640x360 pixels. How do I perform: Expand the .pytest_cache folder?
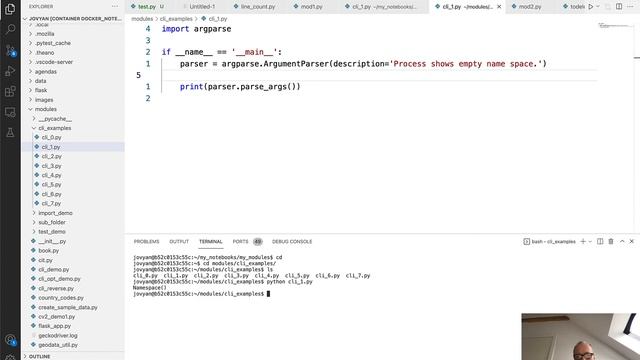tap(53, 43)
